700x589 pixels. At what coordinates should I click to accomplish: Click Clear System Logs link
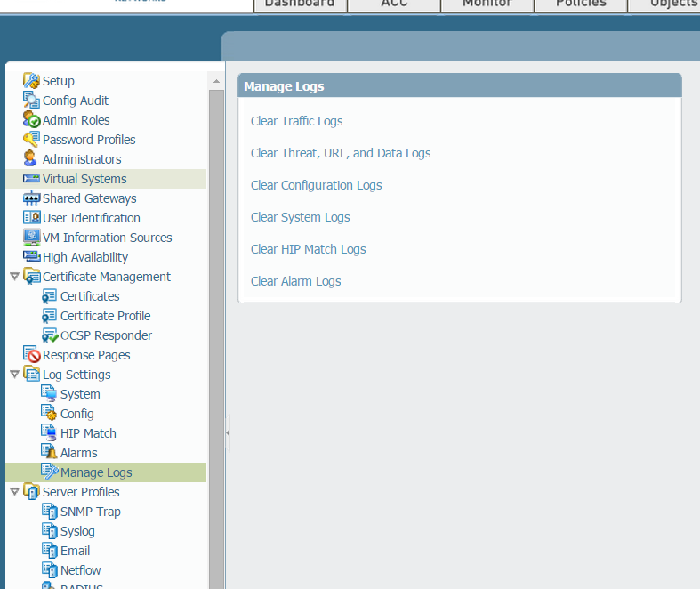coord(300,217)
